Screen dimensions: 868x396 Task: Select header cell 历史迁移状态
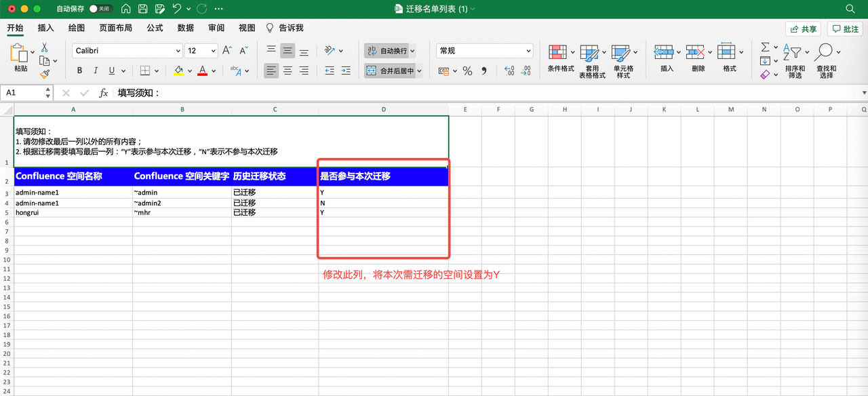pos(275,176)
